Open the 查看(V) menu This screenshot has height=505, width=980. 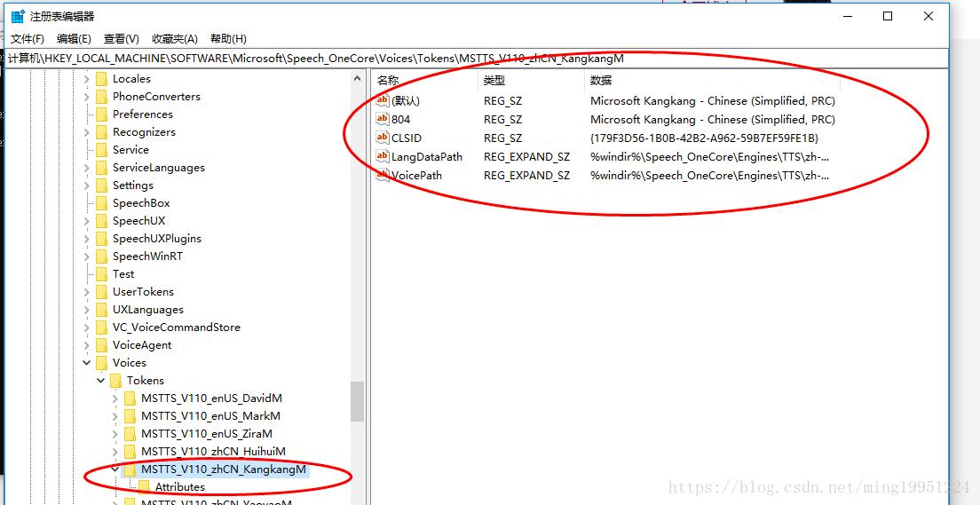(122, 39)
